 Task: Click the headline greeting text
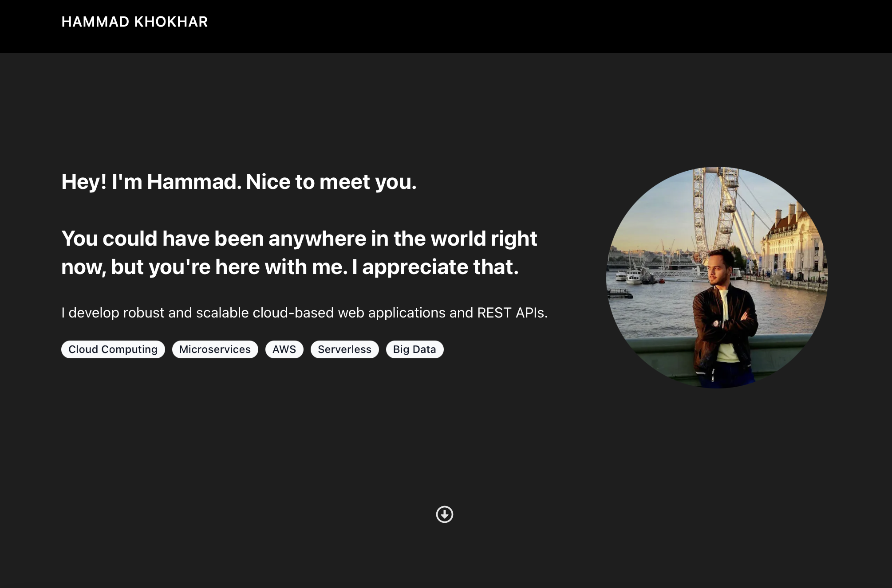tap(240, 181)
